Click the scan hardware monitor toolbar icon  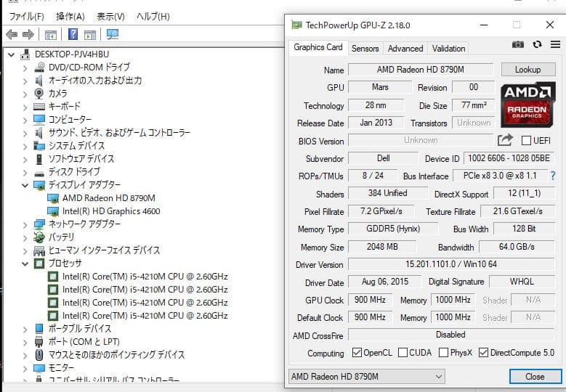point(113,34)
